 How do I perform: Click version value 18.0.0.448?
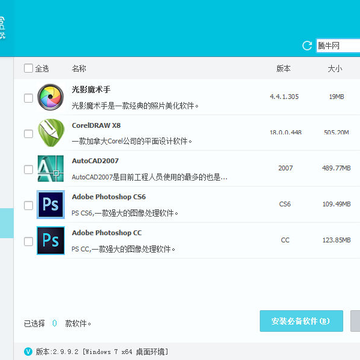(x=286, y=132)
